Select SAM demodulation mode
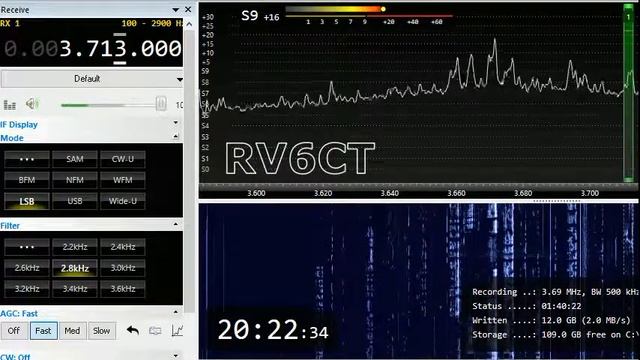The image size is (640, 360). tap(75, 159)
